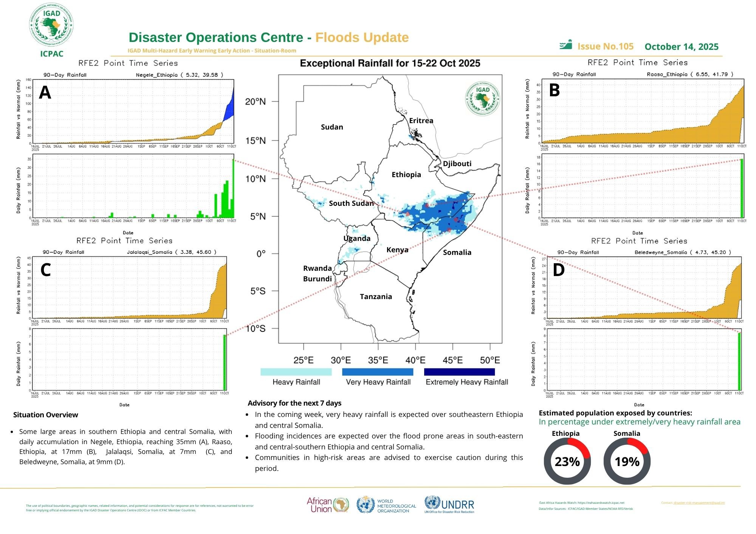The height and width of the screenshot is (534, 756).
Task: Click the Situation Overview heading
Action: (45, 415)
